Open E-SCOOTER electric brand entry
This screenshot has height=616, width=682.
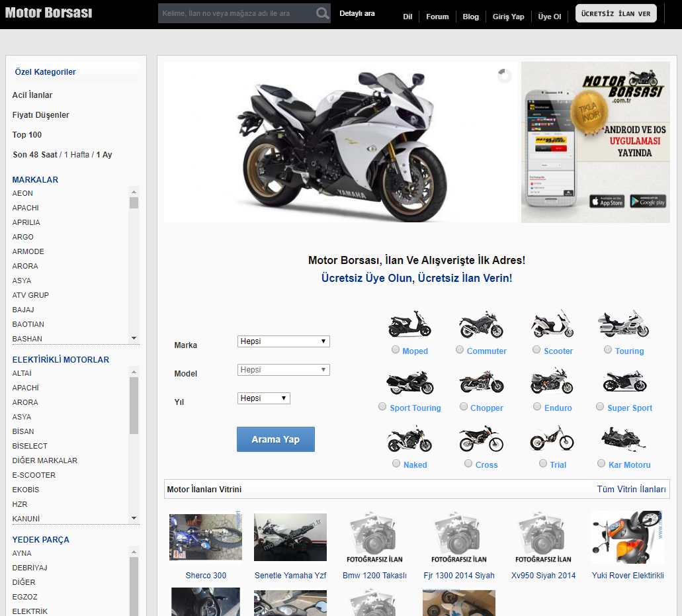[34, 475]
